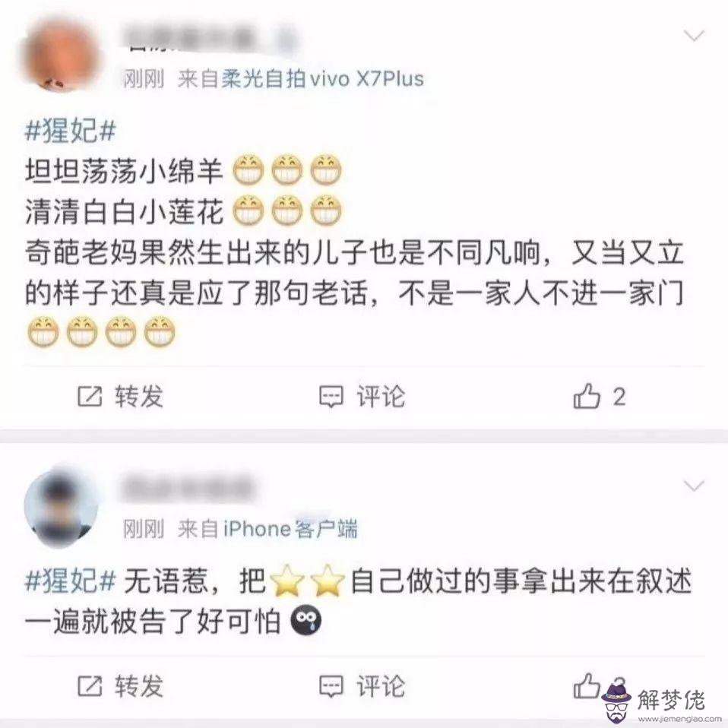This screenshot has height=728, width=728.
Task: Tap the comment bubble icon on second post
Action: (x=331, y=687)
